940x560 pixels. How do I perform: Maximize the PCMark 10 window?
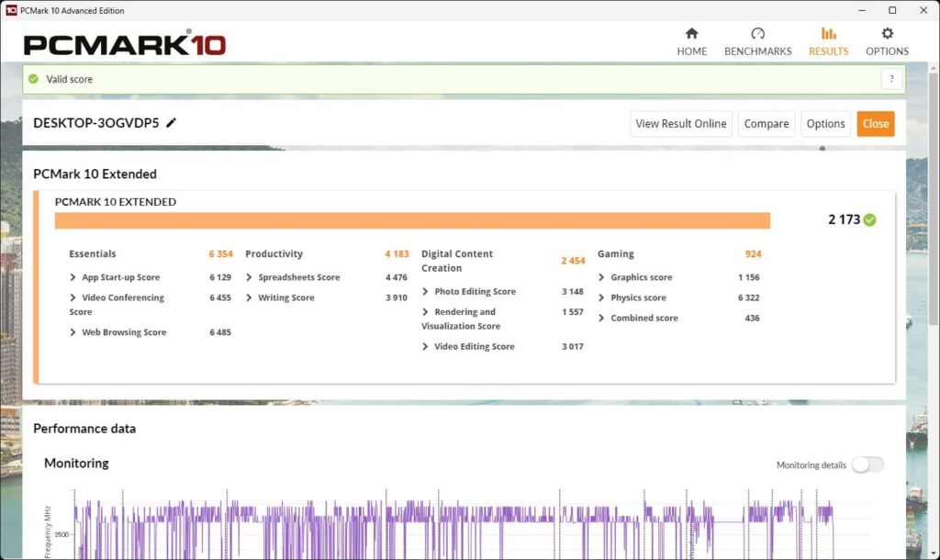point(892,10)
